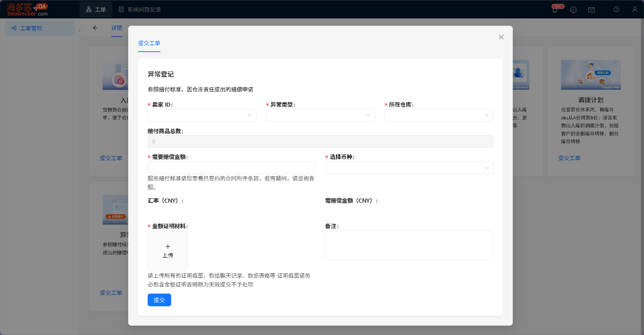This screenshot has height=335, width=644.
Task: Click the blue 提交 button
Action: tap(159, 300)
